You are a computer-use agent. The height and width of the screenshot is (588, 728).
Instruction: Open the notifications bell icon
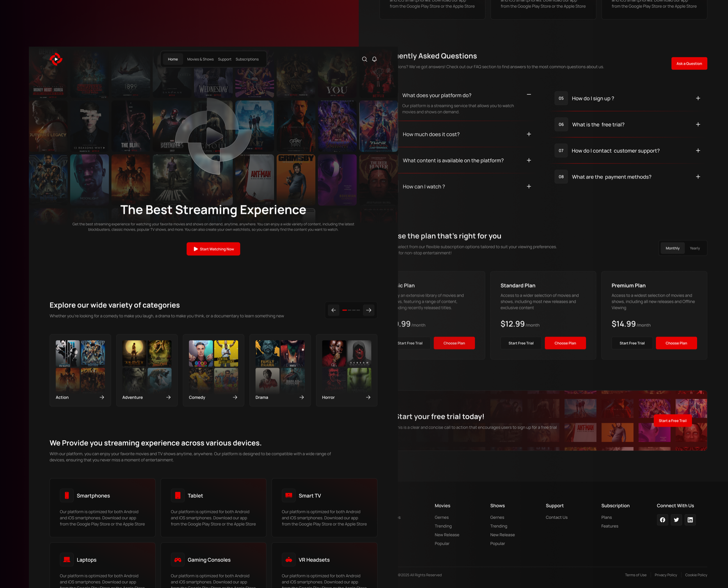[x=374, y=59]
